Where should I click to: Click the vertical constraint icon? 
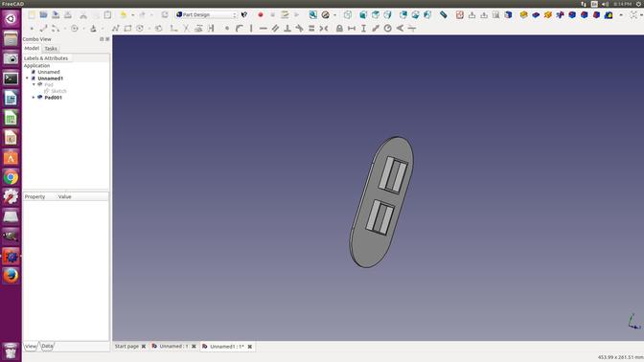[x=251, y=29]
